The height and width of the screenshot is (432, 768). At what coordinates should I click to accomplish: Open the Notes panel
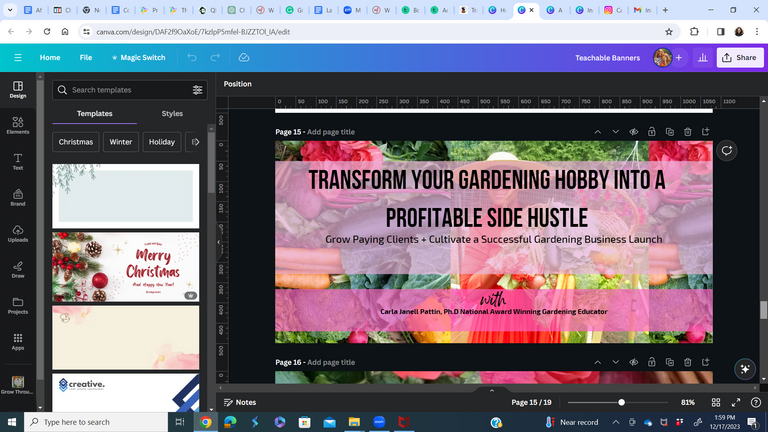click(x=240, y=403)
